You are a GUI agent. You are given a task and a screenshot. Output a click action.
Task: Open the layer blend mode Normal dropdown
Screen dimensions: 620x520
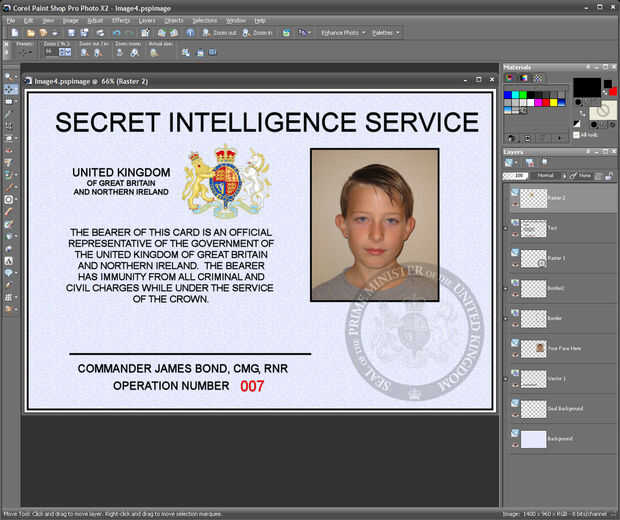tap(550, 176)
